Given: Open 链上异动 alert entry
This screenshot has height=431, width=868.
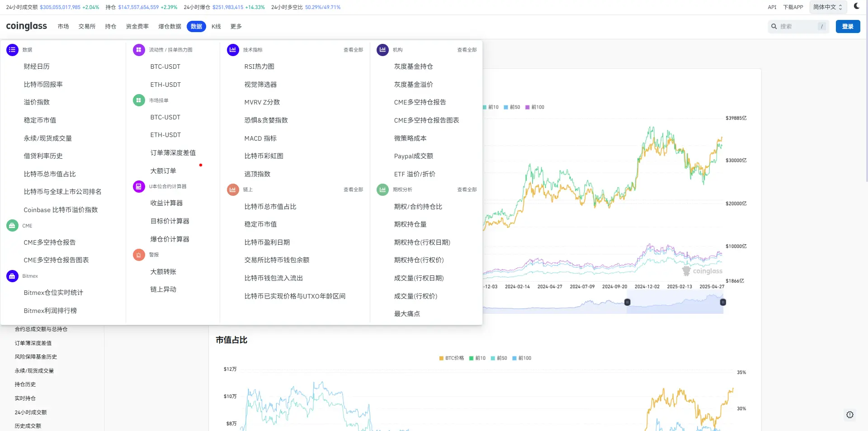Looking at the screenshot, I should click(163, 289).
